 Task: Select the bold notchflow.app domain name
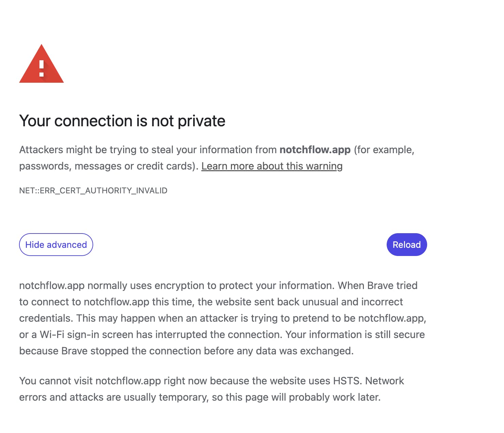pyautogui.click(x=315, y=150)
